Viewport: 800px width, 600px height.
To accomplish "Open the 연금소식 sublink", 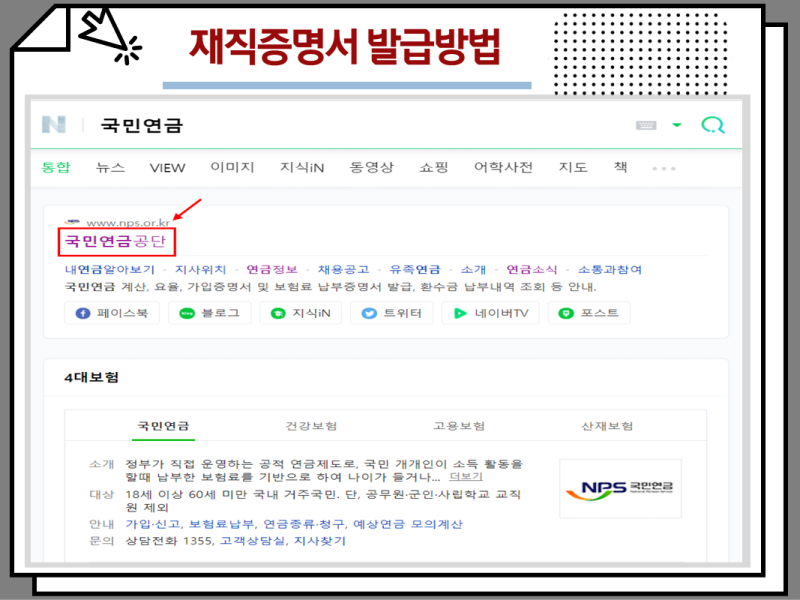I will 532,269.
